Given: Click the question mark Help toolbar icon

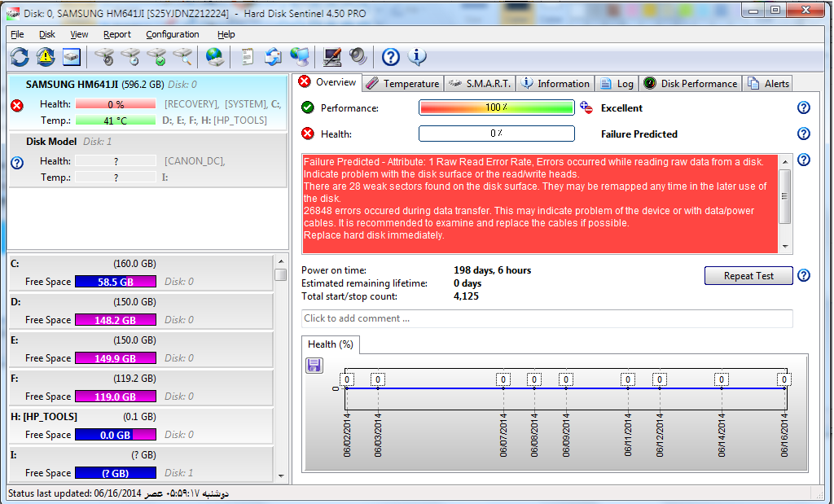Looking at the screenshot, I should click(391, 56).
